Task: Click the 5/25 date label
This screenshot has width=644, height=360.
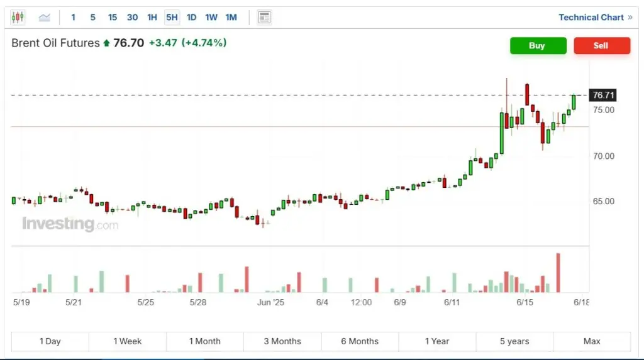Action: coord(145,303)
